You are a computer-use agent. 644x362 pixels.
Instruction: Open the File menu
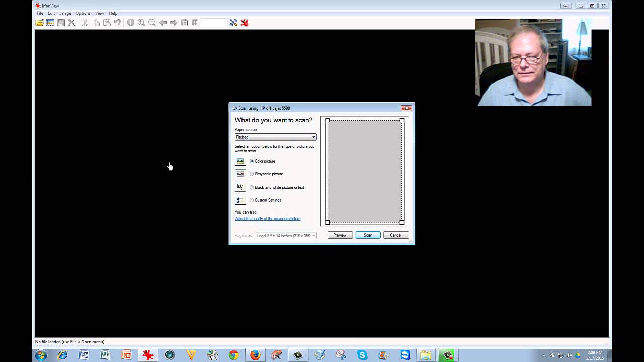coord(40,13)
